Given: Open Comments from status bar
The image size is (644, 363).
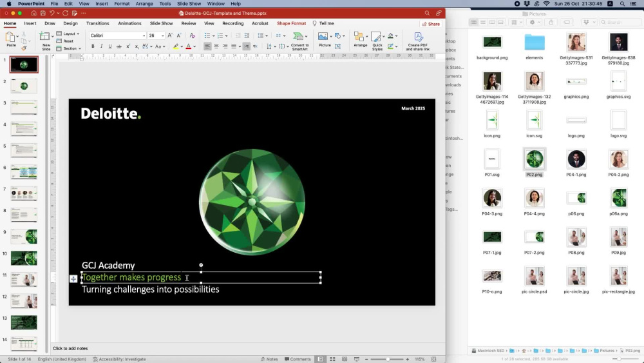Looking at the screenshot, I should (298, 359).
